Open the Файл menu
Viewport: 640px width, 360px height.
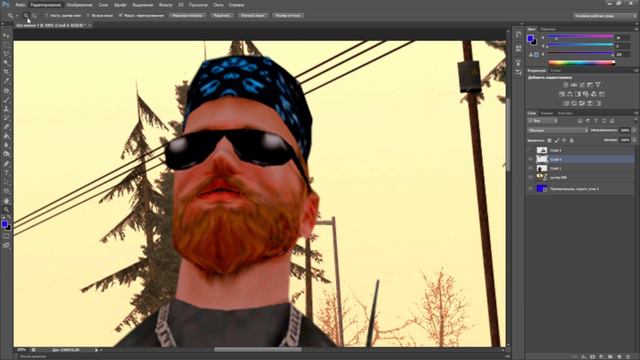(x=20, y=5)
